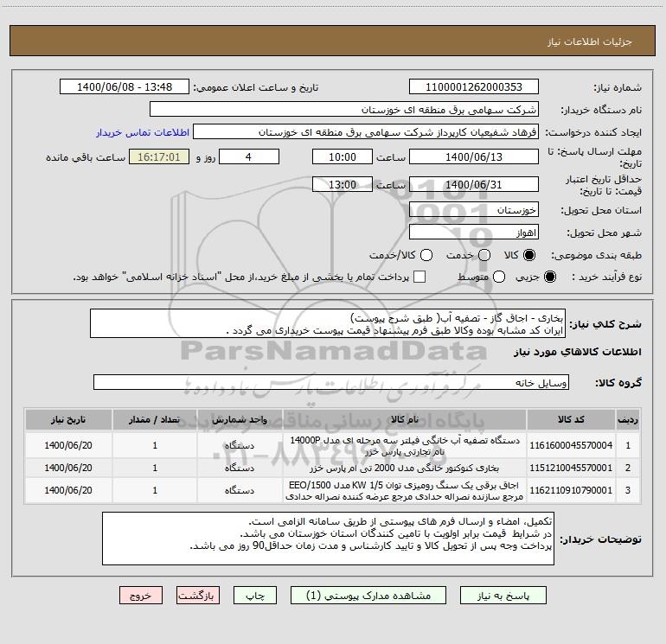Click the need date in row 1
The height and width of the screenshot is (644, 666).
pyautogui.click(x=68, y=445)
